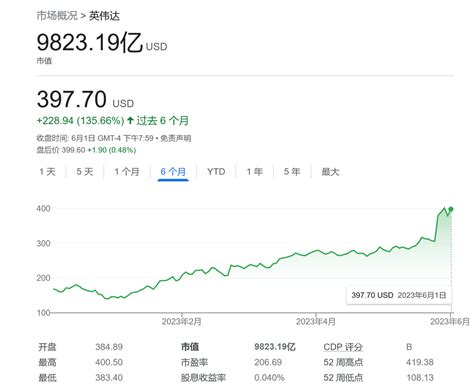The width and height of the screenshot is (474, 389).
Task: Select the 1 个月 chart range
Action: point(127,172)
